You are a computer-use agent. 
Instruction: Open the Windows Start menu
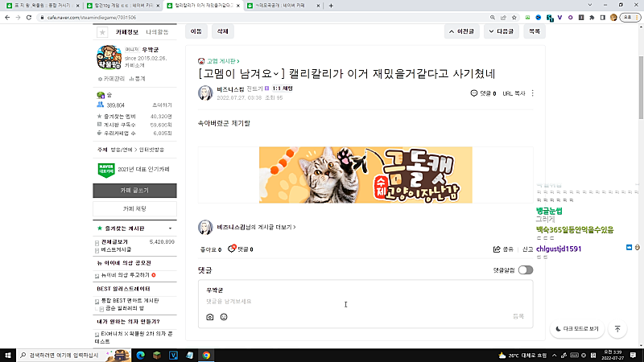tap(8, 355)
